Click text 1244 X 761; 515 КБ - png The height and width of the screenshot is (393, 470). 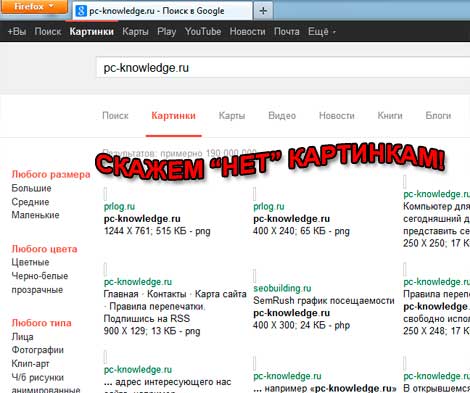click(x=157, y=231)
